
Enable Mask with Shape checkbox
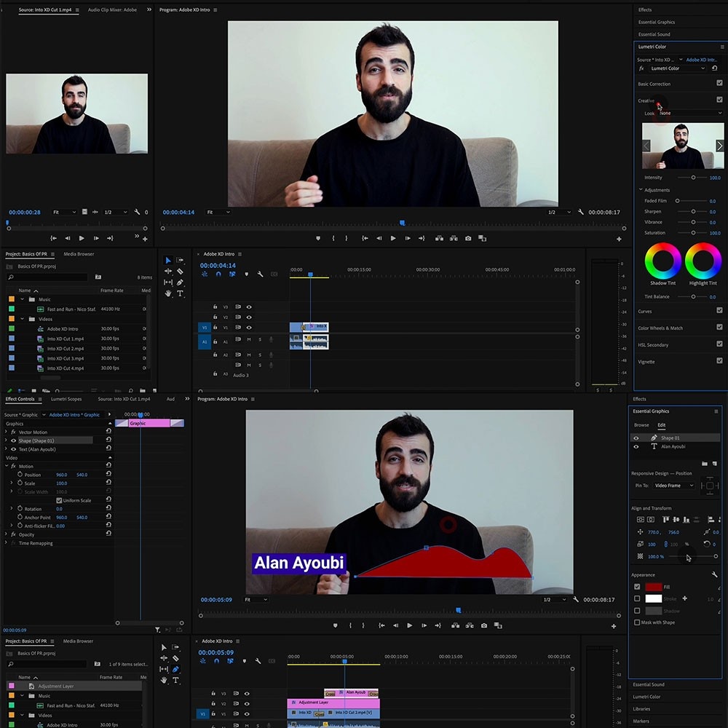tap(637, 622)
